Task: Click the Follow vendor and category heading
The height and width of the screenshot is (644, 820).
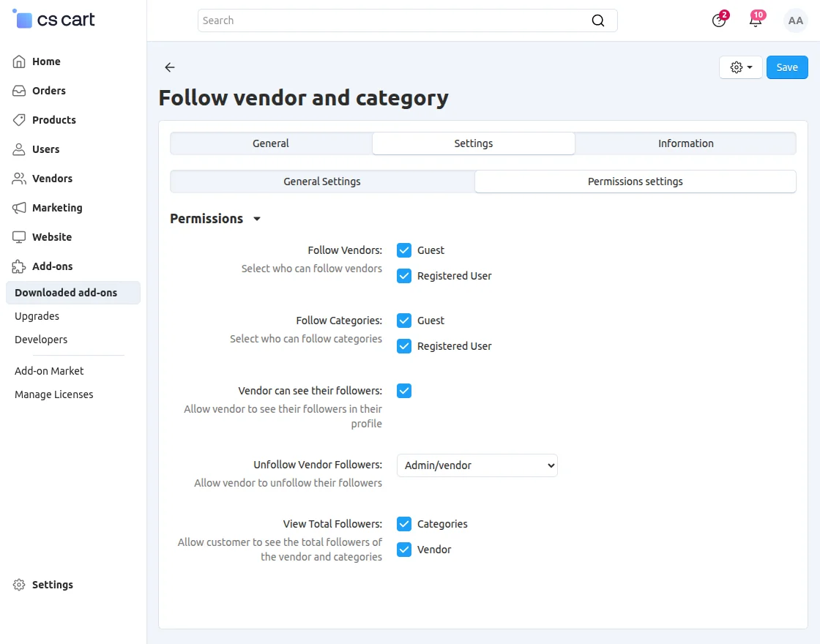Action: (303, 98)
